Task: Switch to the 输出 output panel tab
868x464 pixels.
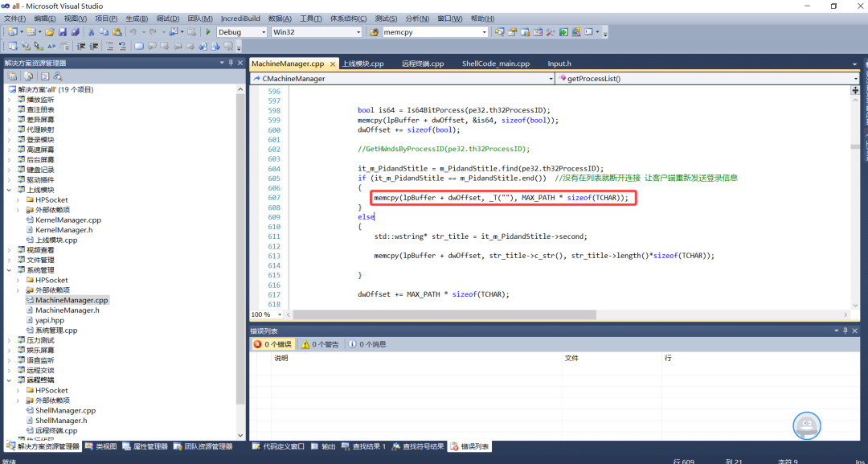Action: click(323, 446)
